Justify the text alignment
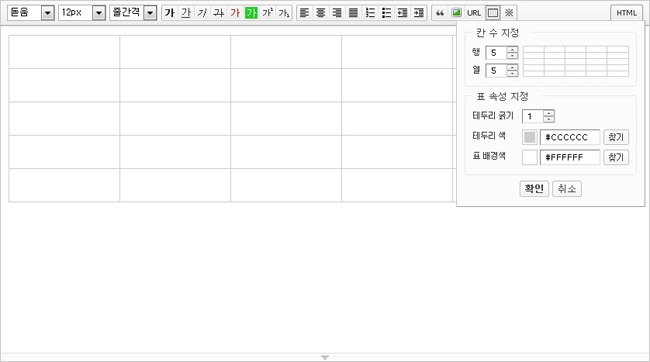The image size is (650, 362). pos(353,13)
